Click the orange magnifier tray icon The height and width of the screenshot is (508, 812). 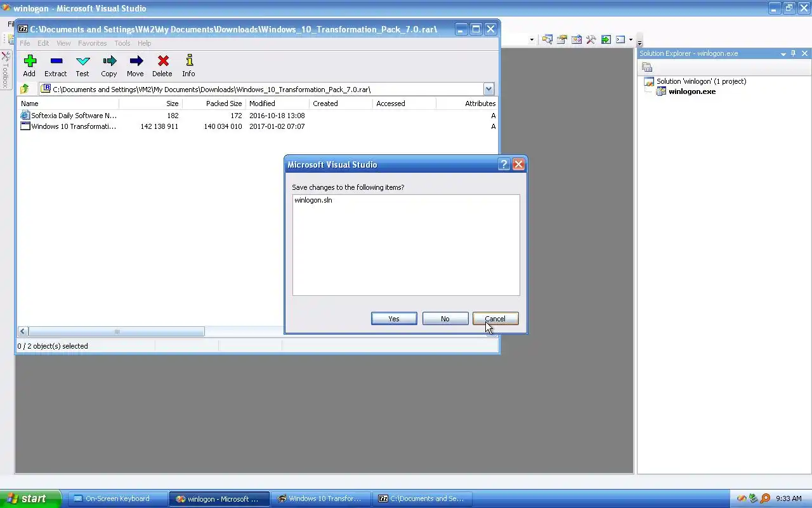click(x=765, y=498)
